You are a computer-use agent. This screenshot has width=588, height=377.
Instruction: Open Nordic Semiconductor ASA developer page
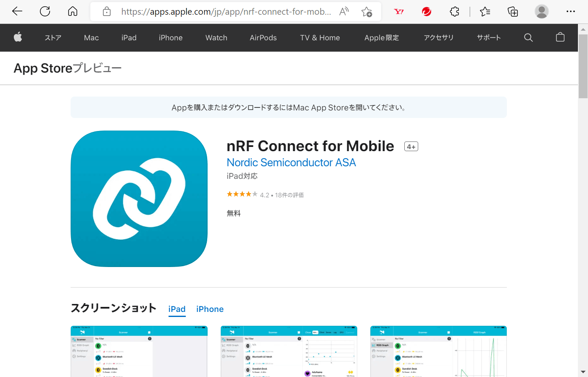click(291, 162)
